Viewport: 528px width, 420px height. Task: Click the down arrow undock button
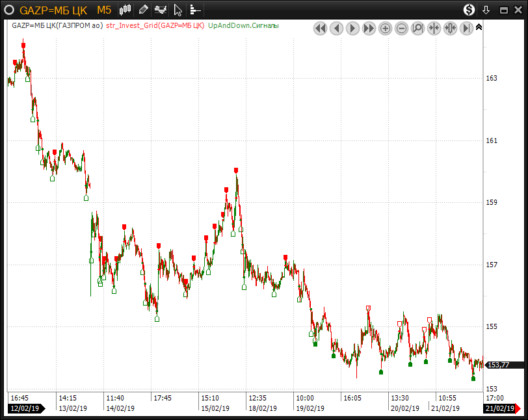point(486,10)
